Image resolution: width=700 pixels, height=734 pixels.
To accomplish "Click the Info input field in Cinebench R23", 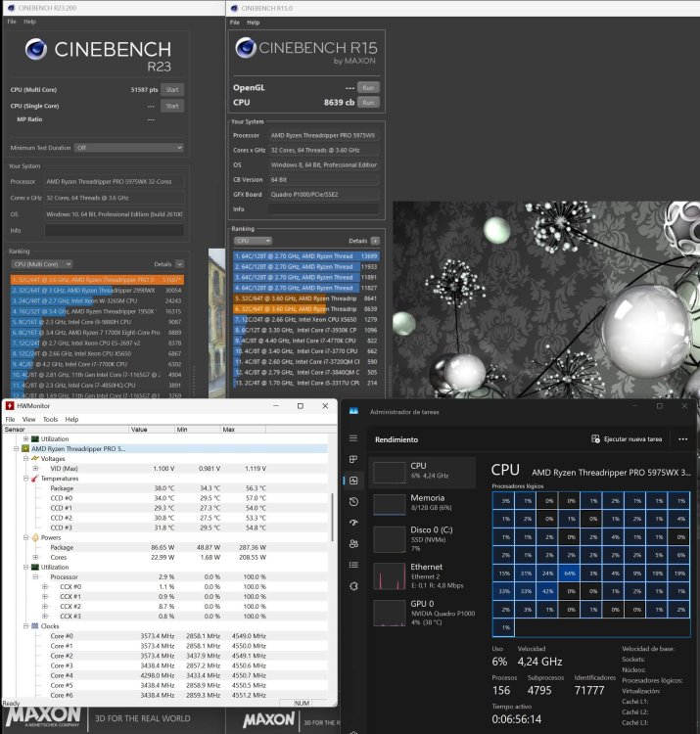I will pyautogui.click(x=115, y=230).
